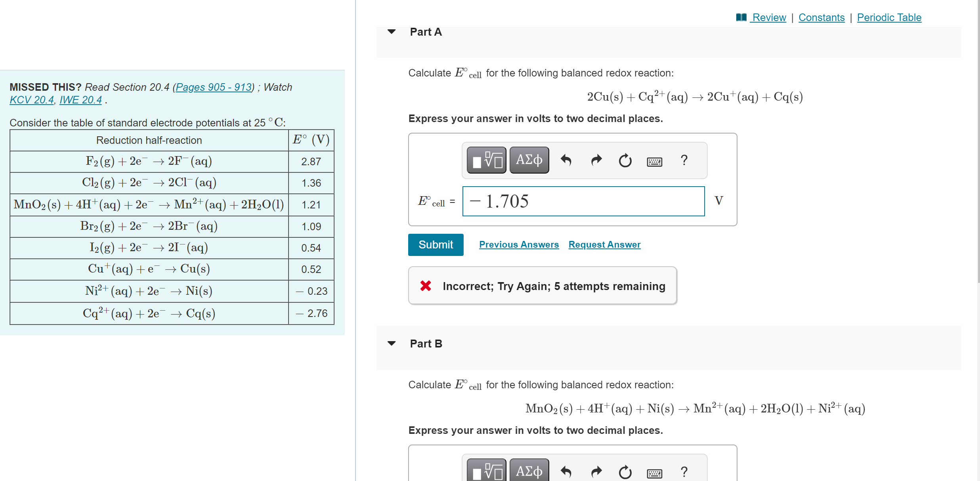980x481 pixels.
Task: Open the Constants page
Action: point(821,17)
